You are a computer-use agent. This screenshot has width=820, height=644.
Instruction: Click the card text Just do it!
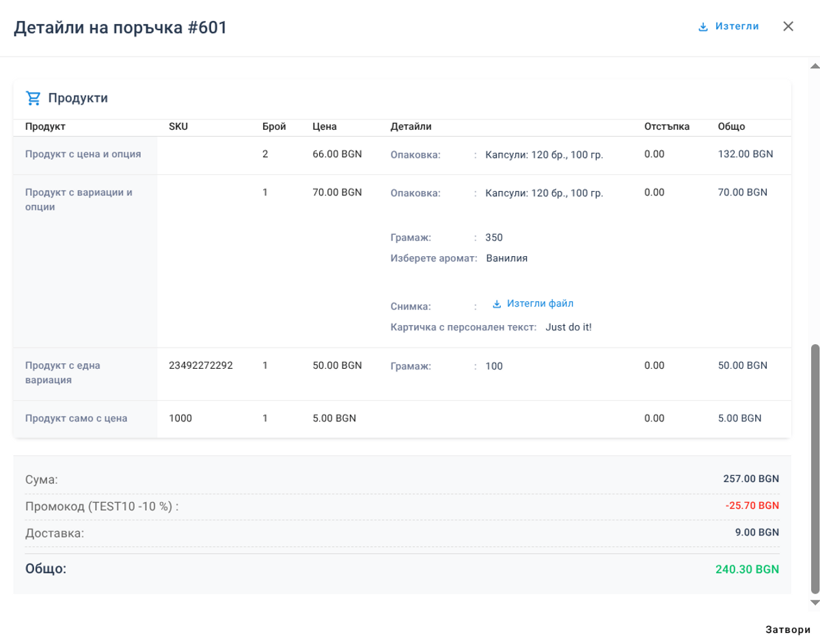pyautogui.click(x=569, y=327)
